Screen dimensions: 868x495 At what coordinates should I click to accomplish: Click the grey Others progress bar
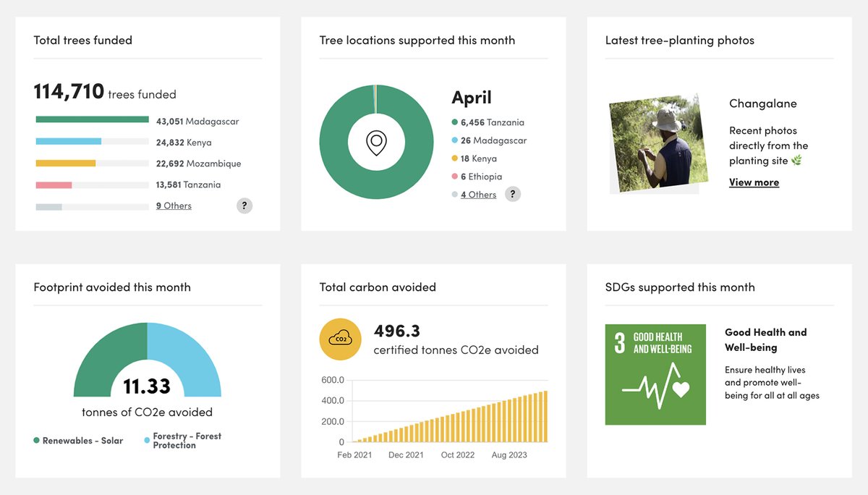(x=49, y=207)
